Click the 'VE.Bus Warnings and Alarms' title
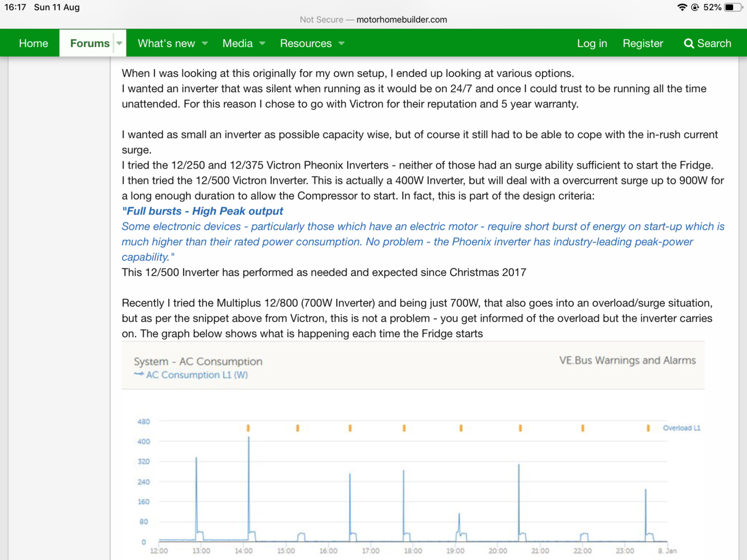This screenshot has width=747, height=560. [x=627, y=360]
